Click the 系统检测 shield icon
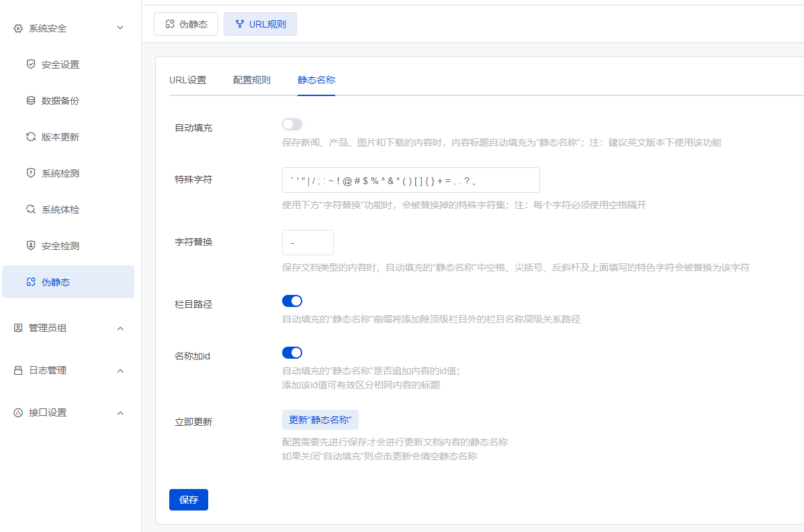This screenshot has height=532, width=804. pos(31,173)
